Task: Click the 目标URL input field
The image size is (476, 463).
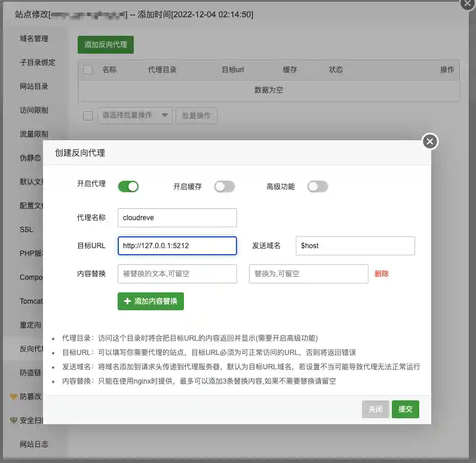Action: tap(177, 246)
